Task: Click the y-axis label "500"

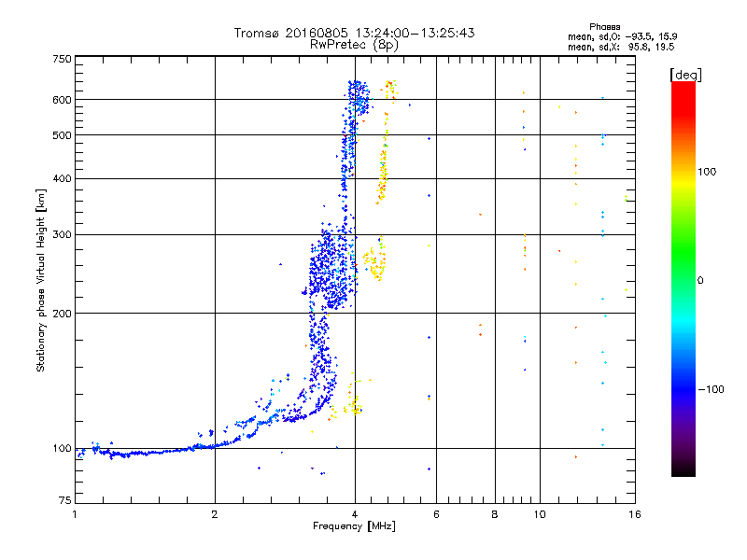Action: [62, 135]
